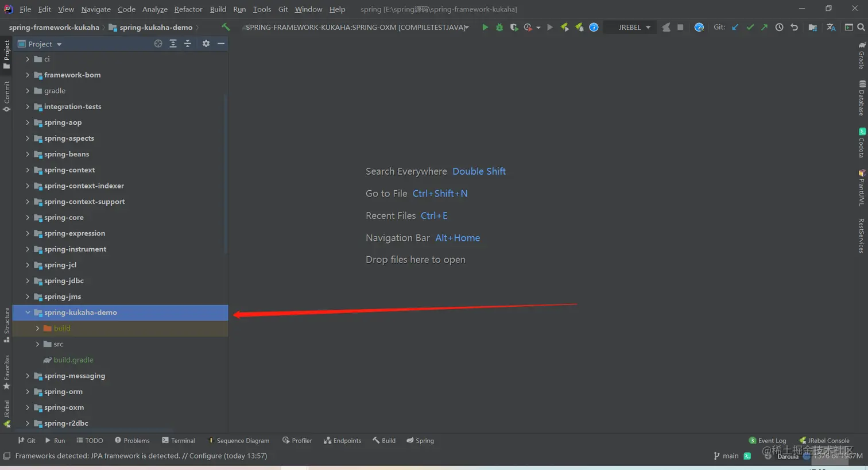Expand the build folder under spring-kukaha-demo

[x=37, y=328]
